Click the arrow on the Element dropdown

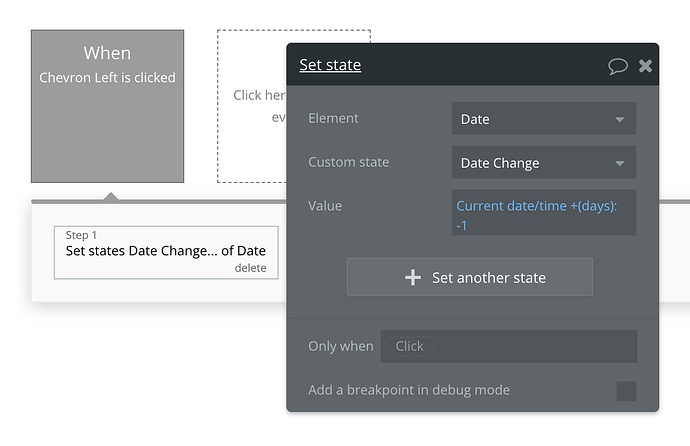[620, 120]
